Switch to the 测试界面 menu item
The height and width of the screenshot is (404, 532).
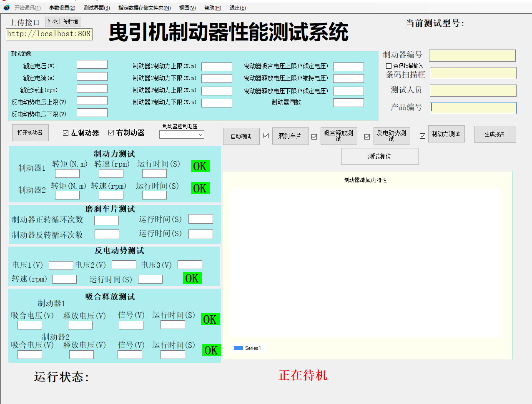click(x=97, y=7)
